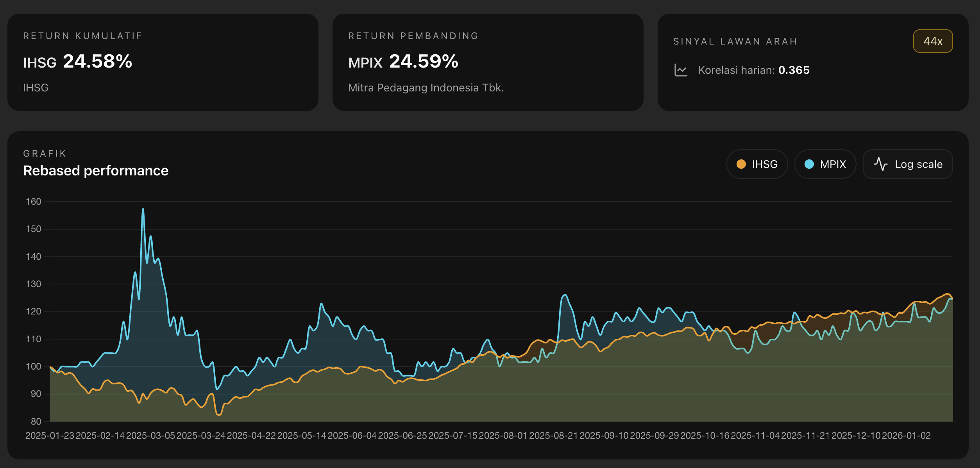
Task: Toggle the MPIX series chip
Action: (x=825, y=164)
